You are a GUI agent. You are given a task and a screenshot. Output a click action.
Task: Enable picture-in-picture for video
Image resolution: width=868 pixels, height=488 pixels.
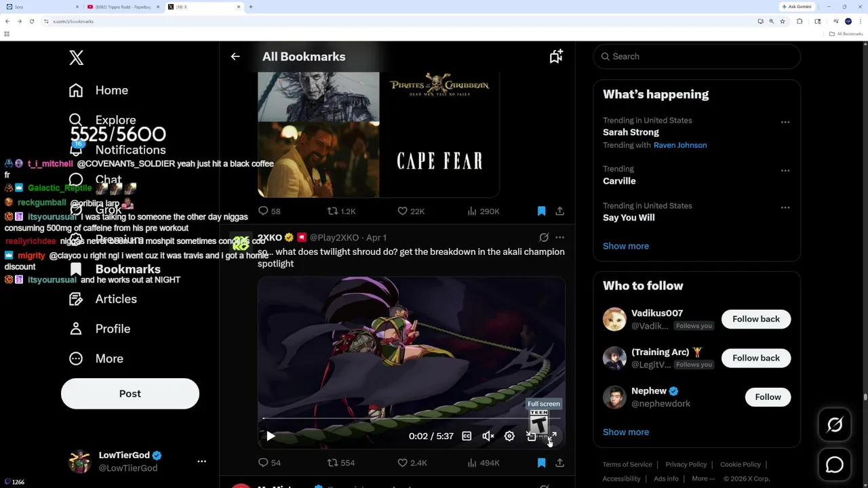(531, 436)
